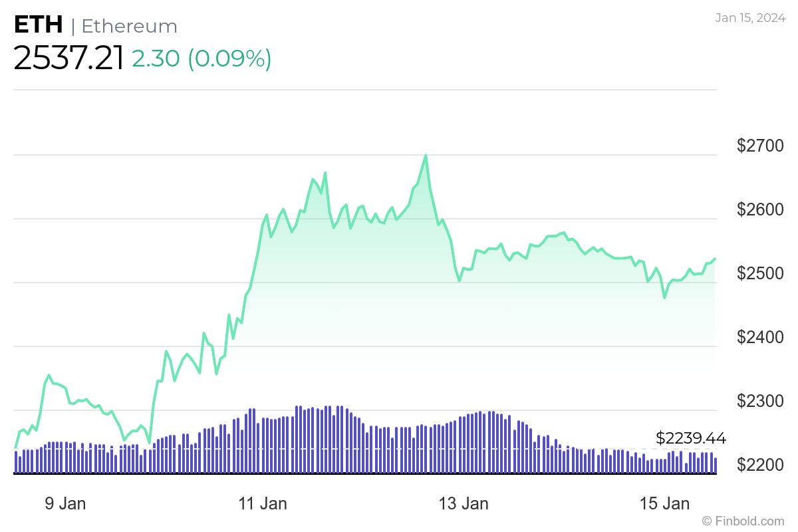Click the highest peak of the price line

click(x=426, y=156)
